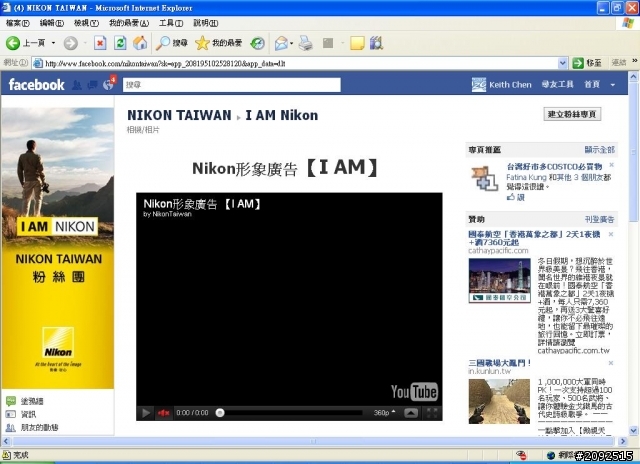The image size is (640, 464).
Task: Dismiss the COSTCO recommendation with X
Action: click(x=611, y=165)
